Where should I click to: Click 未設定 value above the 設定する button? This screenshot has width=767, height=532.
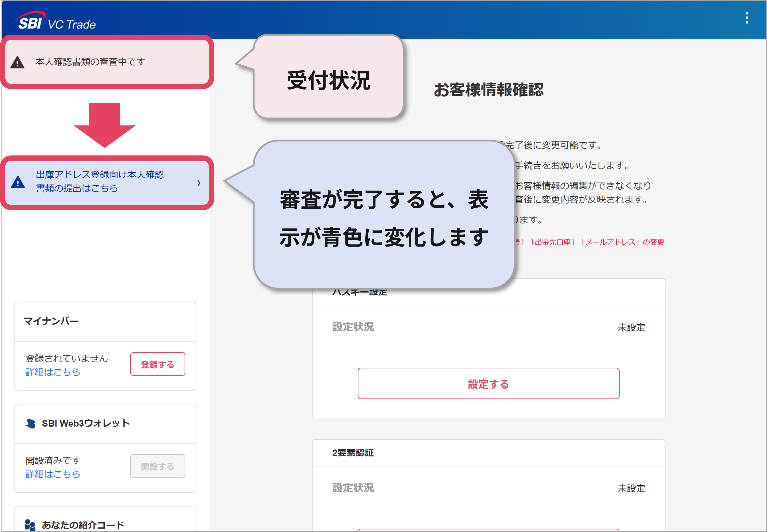pyautogui.click(x=631, y=327)
